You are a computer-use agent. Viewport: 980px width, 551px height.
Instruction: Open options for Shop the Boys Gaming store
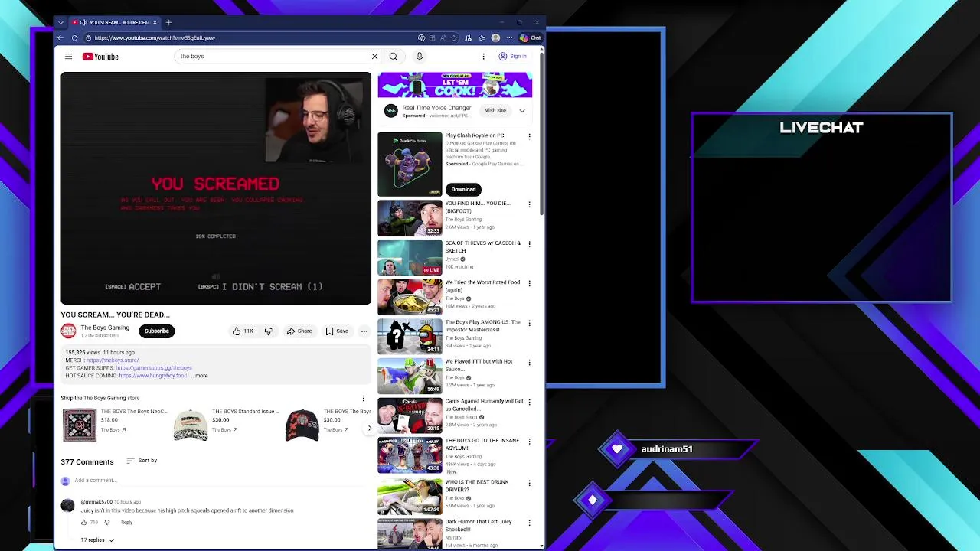click(x=364, y=398)
